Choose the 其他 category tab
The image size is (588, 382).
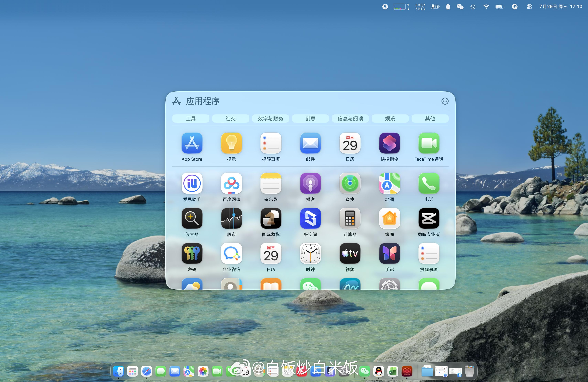[x=430, y=119]
